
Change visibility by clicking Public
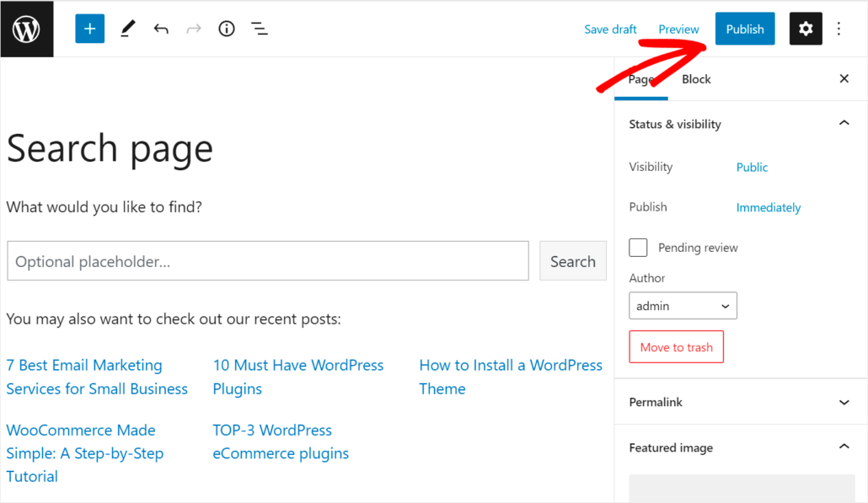[x=752, y=167]
